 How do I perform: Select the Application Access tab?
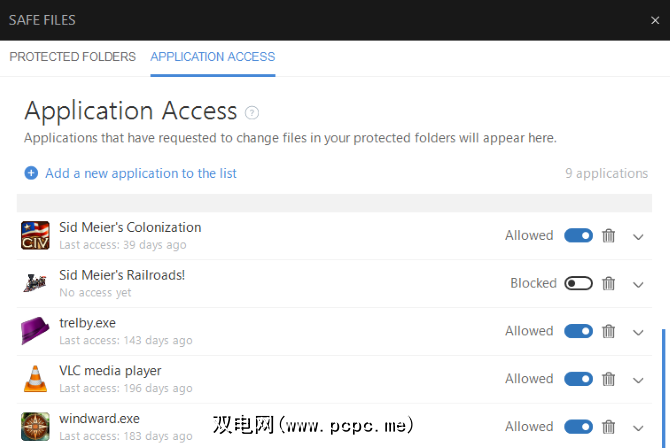[213, 57]
